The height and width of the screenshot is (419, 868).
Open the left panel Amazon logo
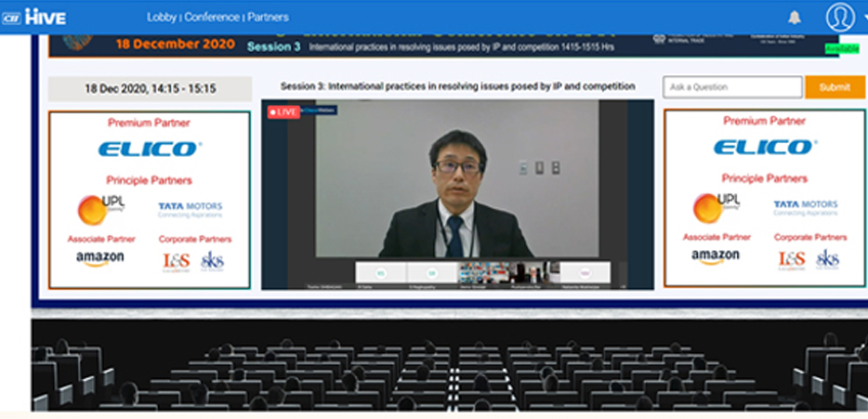[100, 259]
